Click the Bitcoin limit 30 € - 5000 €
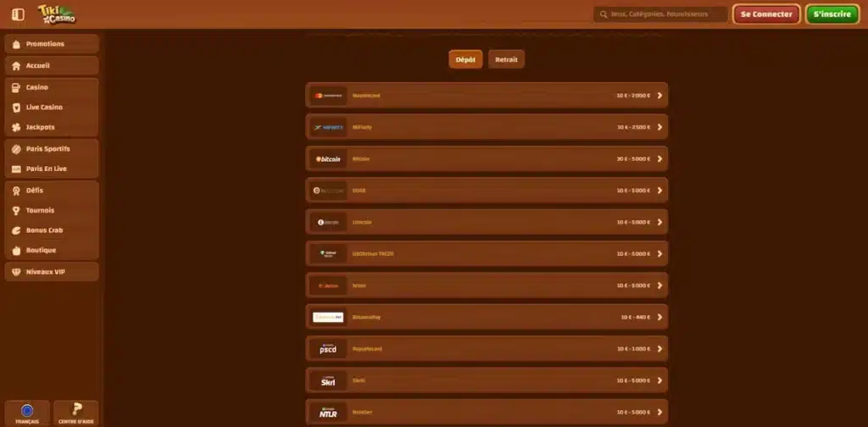The width and height of the screenshot is (868, 427). click(633, 158)
